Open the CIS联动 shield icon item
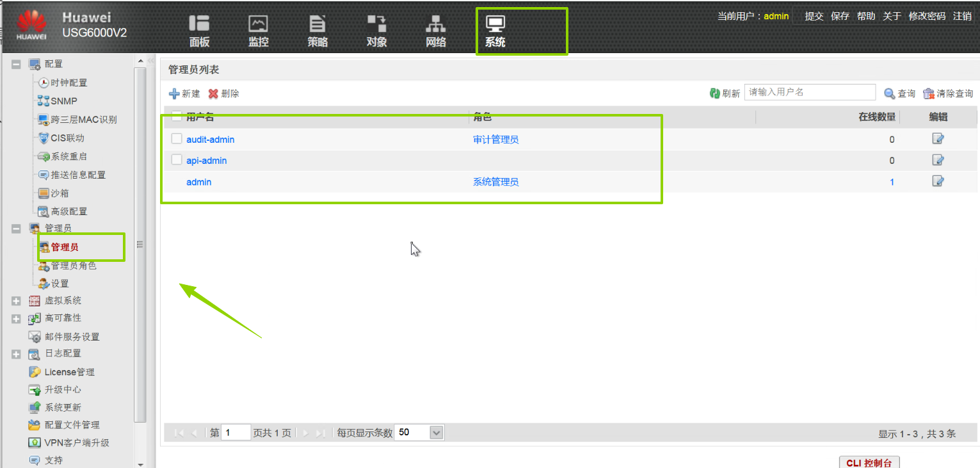The image size is (980, 468). click(61, 138)
